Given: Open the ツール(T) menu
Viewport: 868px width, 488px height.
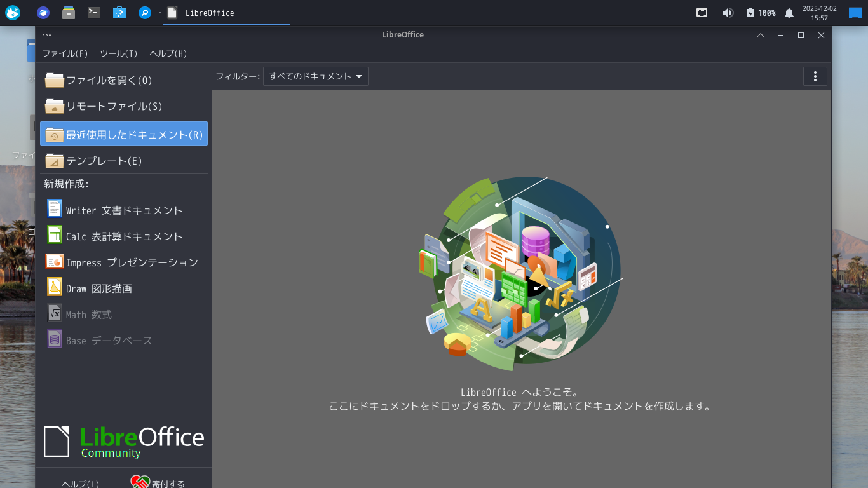Looking at the screenshot, I should tap(118, 53).
